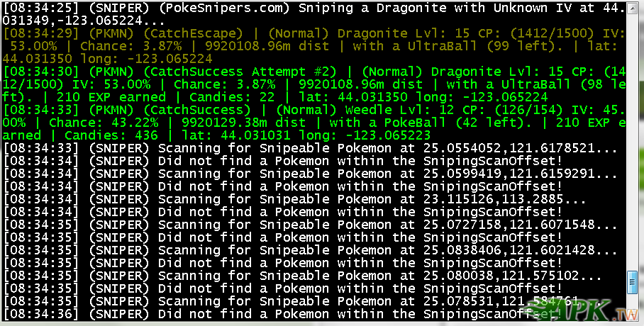
Task: Click the 08:34:36 timestamp on last line
Action: [x=40, y=315]
